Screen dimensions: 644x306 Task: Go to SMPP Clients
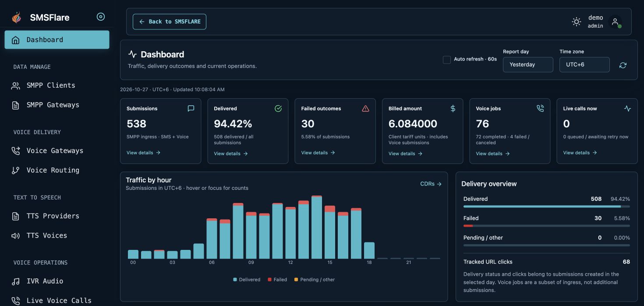point(57,85)
